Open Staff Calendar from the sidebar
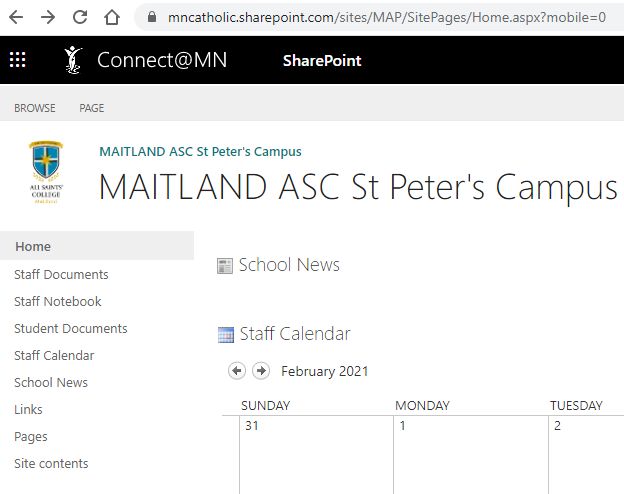Viewport: 624px width, 494px height. click(x=54, y=355)
